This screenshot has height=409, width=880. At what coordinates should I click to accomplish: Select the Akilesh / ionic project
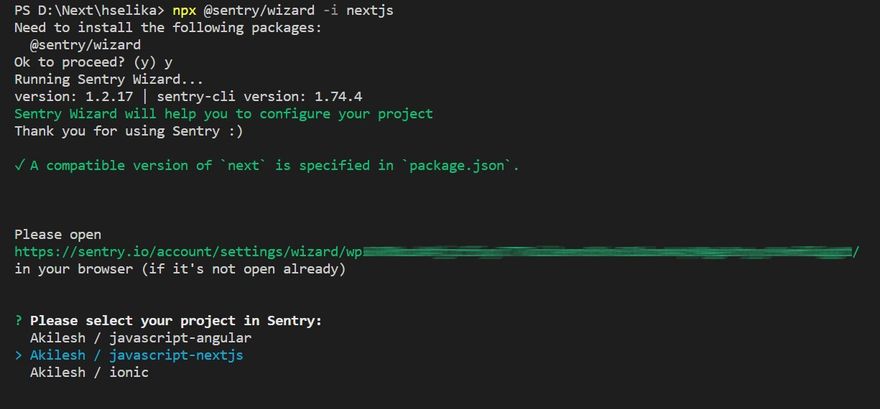(89, 372)
